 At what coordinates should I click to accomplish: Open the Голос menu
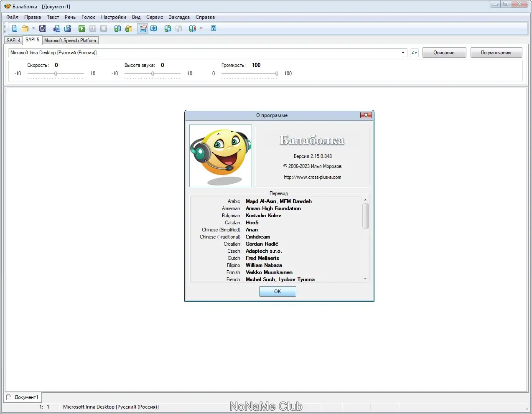pos(88,17)
